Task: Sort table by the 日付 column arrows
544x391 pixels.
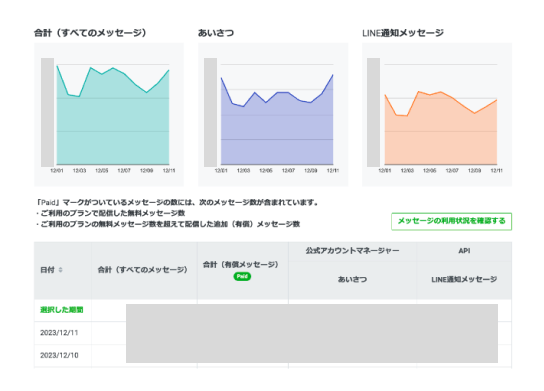Action: [x=60, y=270]
